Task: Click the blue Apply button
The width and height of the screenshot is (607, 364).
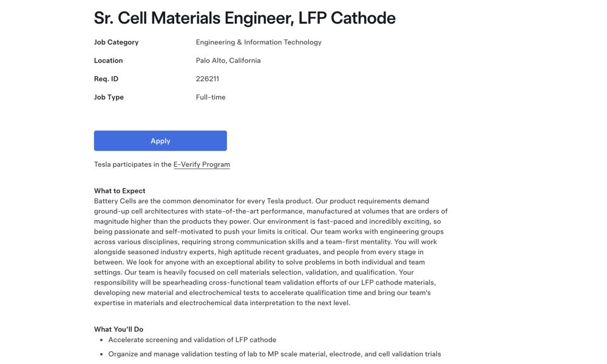Action: click(x=160, y=141)
